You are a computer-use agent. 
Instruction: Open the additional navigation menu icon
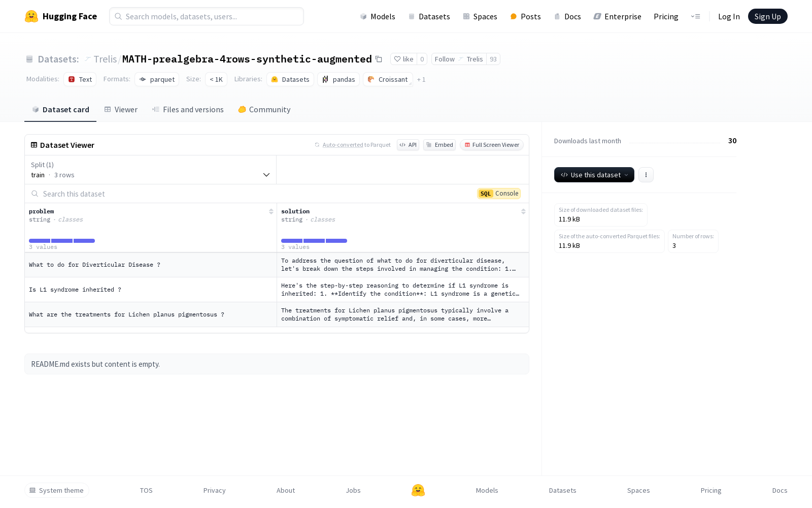(x=695, y=16)
